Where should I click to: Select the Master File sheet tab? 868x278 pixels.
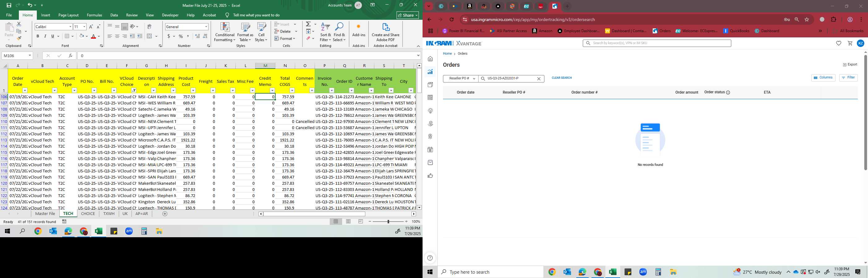click(45, 214)
